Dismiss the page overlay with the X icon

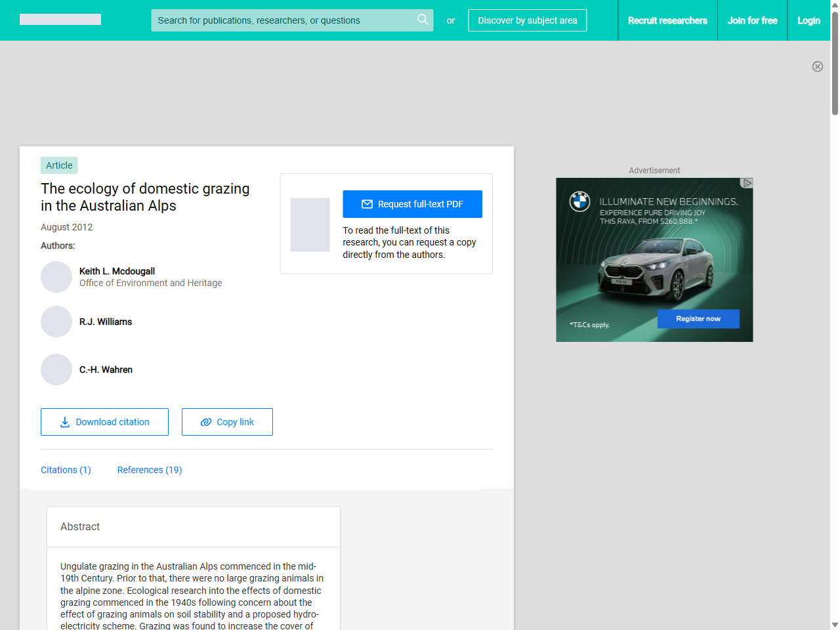click(x=818, y=66)
